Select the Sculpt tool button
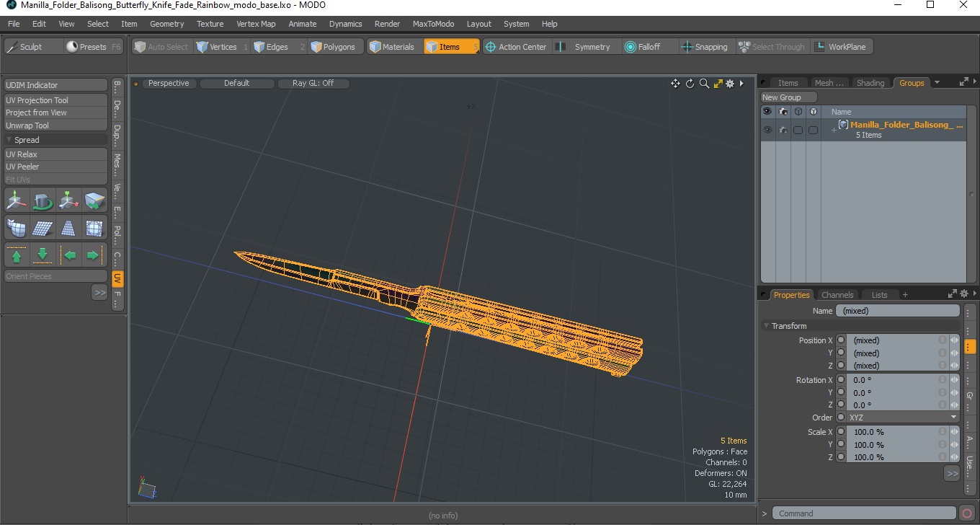Screen dimensions: 980x525 (32, 47)
